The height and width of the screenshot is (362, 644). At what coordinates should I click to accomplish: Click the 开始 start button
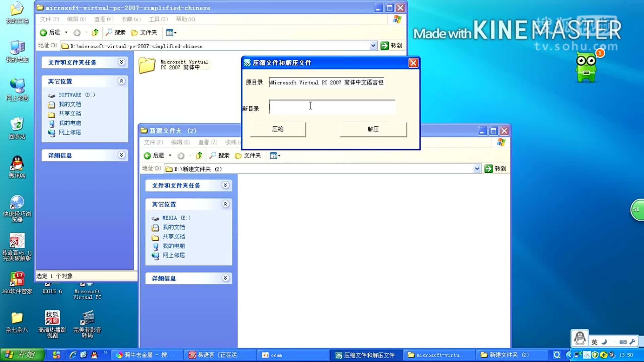(x=22, y=355)
